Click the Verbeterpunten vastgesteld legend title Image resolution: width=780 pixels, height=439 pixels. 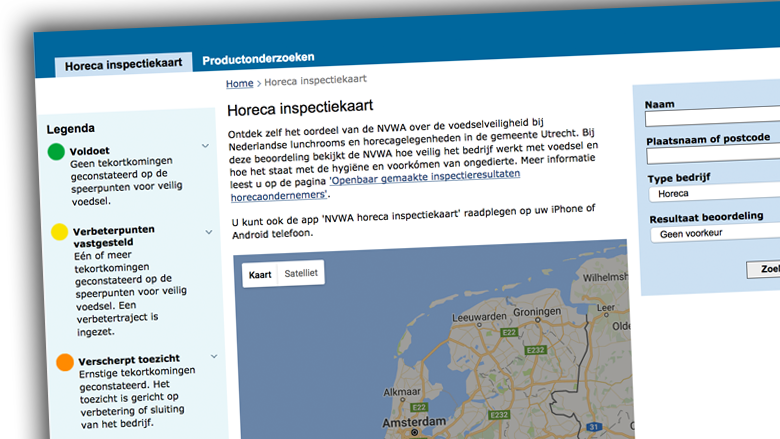[x=113, y=236]
